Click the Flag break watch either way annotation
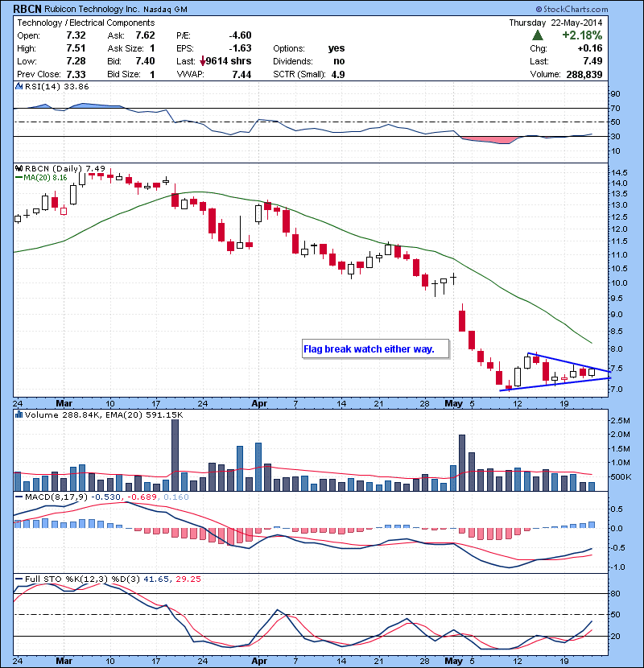 375,349
